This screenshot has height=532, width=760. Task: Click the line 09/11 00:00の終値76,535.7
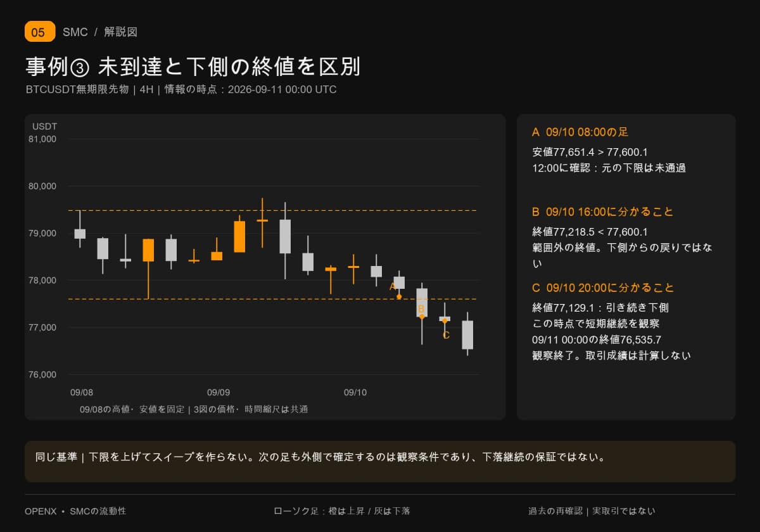pos(597,339)
